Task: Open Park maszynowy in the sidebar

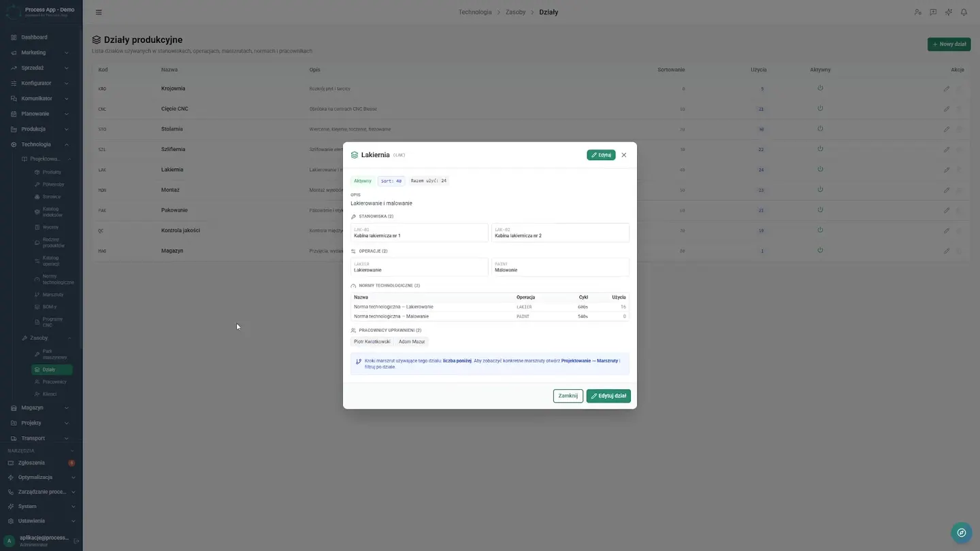Action: [52, 354]
